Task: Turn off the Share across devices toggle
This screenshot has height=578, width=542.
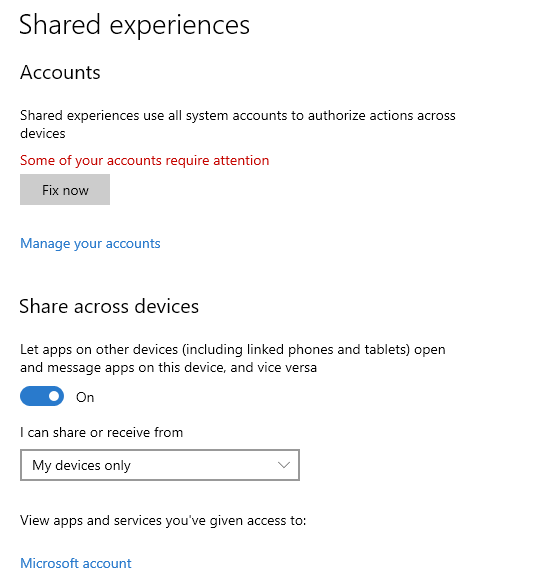Action: coord(42,396)
